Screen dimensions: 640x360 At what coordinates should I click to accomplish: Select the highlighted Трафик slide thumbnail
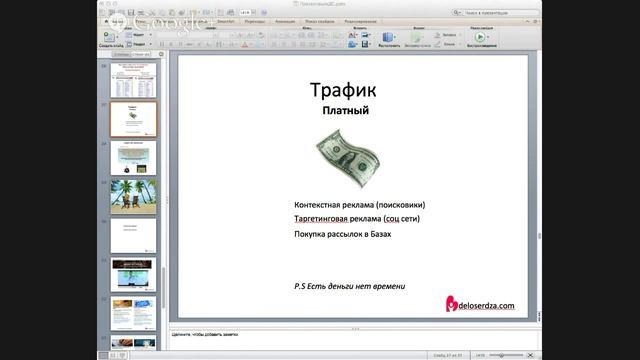click(133, 119)
